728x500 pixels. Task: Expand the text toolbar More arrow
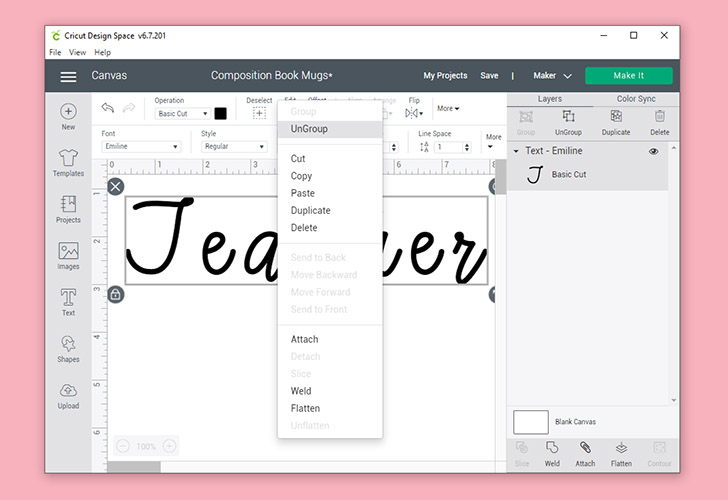pos(490,147)
